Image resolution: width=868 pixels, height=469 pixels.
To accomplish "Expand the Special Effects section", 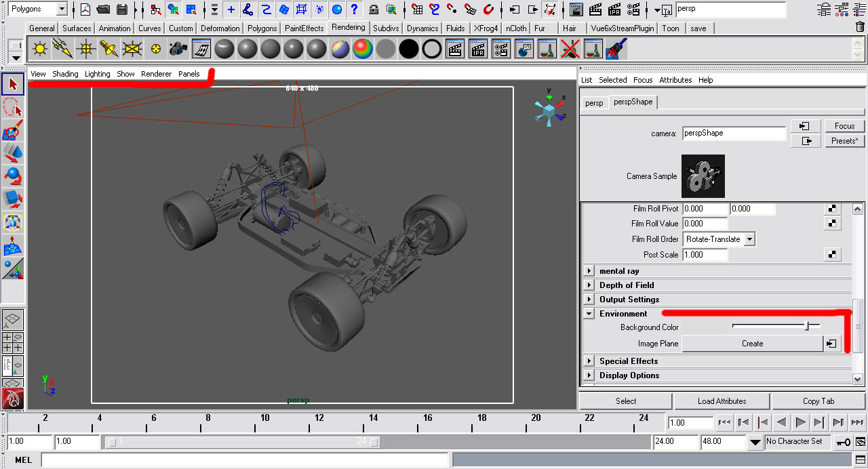I will click(590, 361).
